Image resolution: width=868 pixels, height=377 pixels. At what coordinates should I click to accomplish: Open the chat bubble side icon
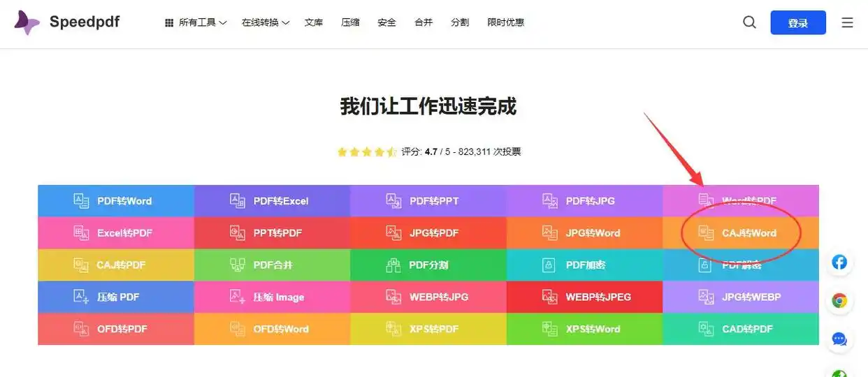pos(839,339)
